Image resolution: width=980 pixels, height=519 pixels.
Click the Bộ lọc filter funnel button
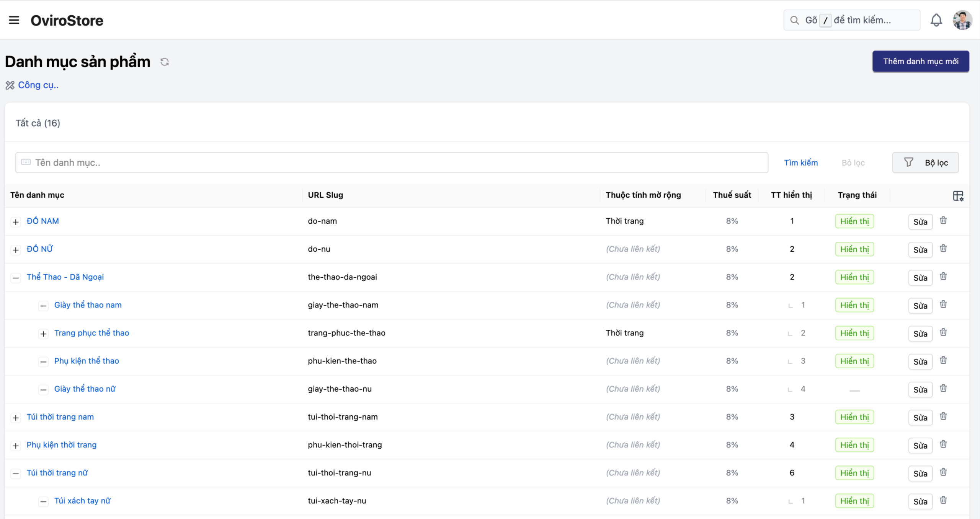[925, 163]
